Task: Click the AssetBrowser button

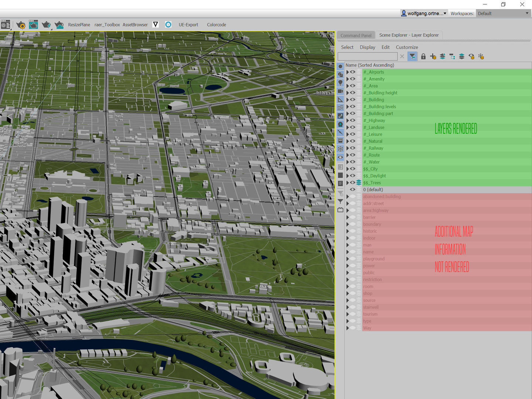Action: coord(135,24)
